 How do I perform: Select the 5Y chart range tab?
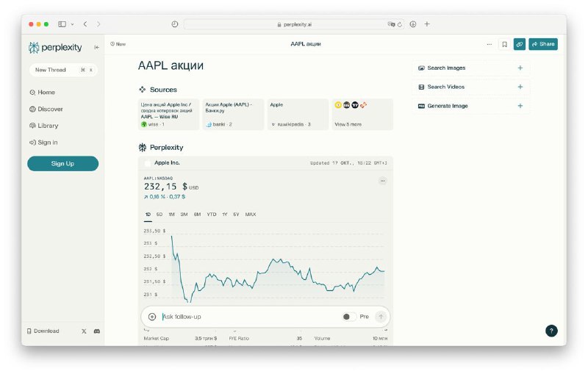point(236,215)
